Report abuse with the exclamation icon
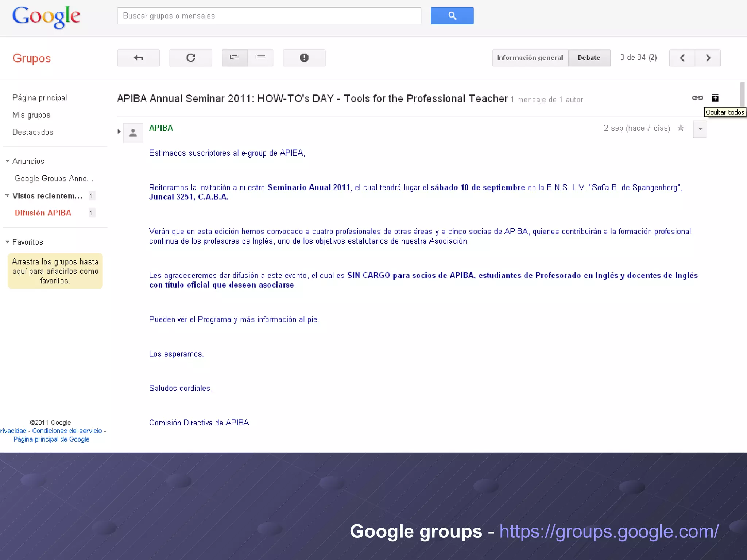This screenshot has width=747, height=560. pos(304,58)
